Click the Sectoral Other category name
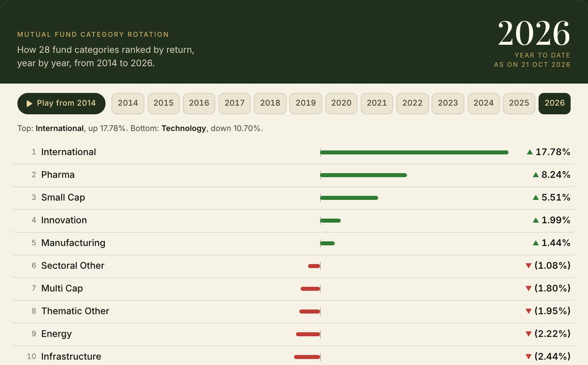The height and width of the screenshot is (365, 588). click(73, 266)
